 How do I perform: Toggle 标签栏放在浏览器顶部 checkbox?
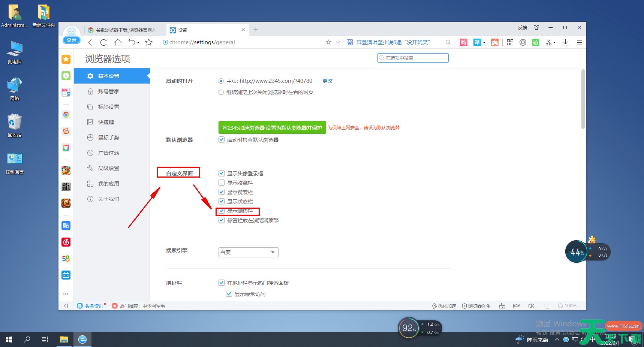pyautogui.click(x=222, y=220)
